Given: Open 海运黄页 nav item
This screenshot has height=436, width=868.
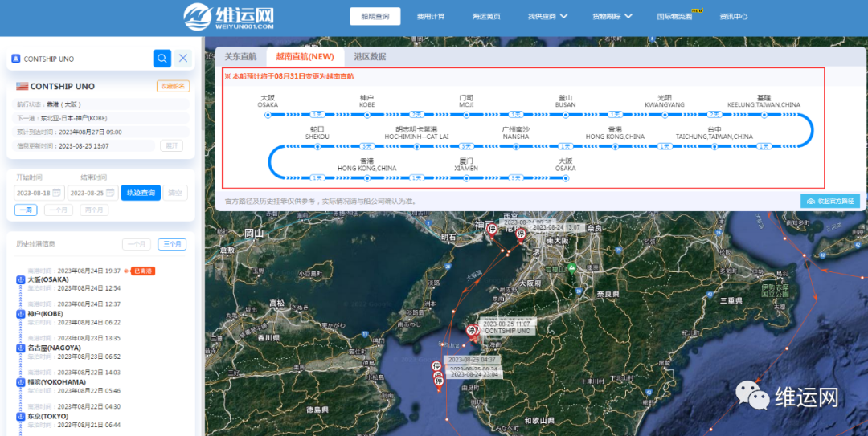Looking at the screenshot, I should coord(486,17).
